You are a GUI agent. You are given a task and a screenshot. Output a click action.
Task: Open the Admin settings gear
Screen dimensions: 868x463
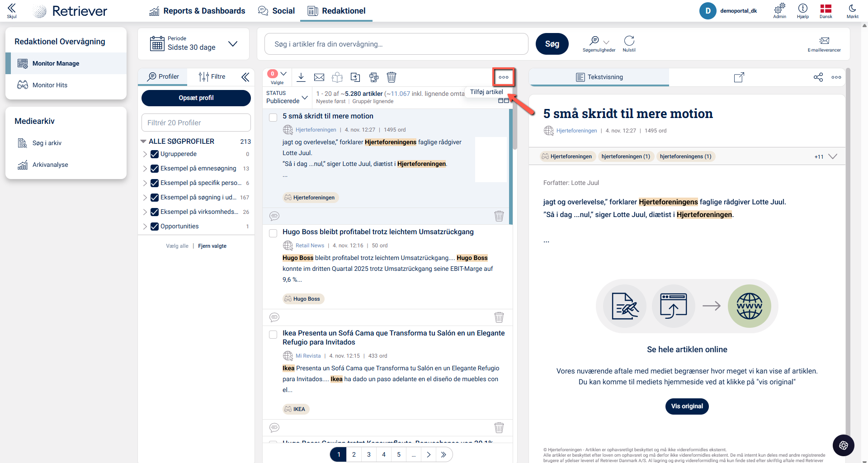point(779,10)
